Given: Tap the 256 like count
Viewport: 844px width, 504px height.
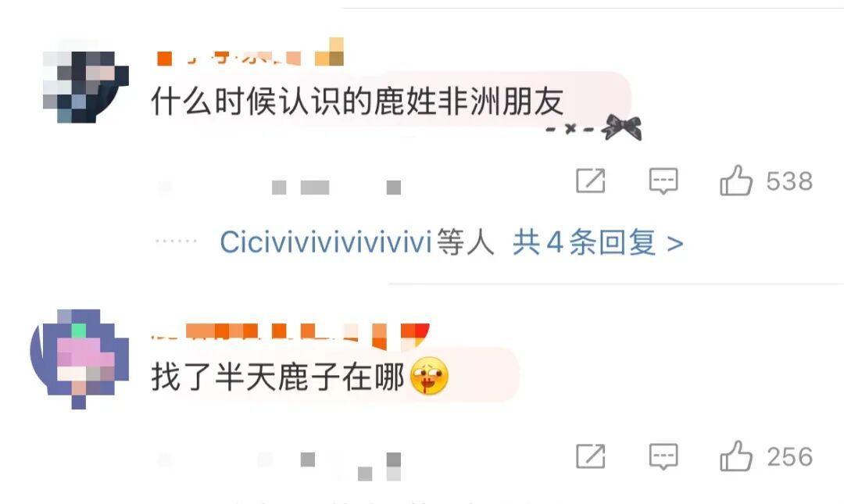Looking at the screenshot, I should (x=789, y=457).
